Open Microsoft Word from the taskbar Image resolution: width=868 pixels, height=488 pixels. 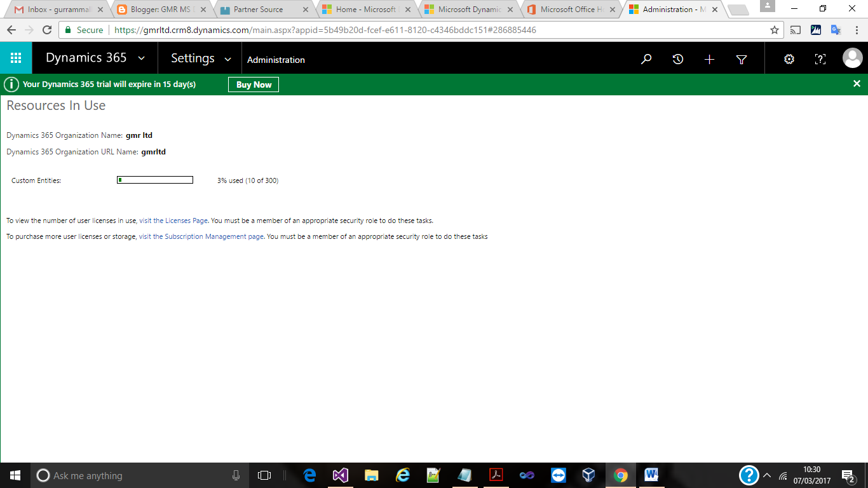pos(651,475)
